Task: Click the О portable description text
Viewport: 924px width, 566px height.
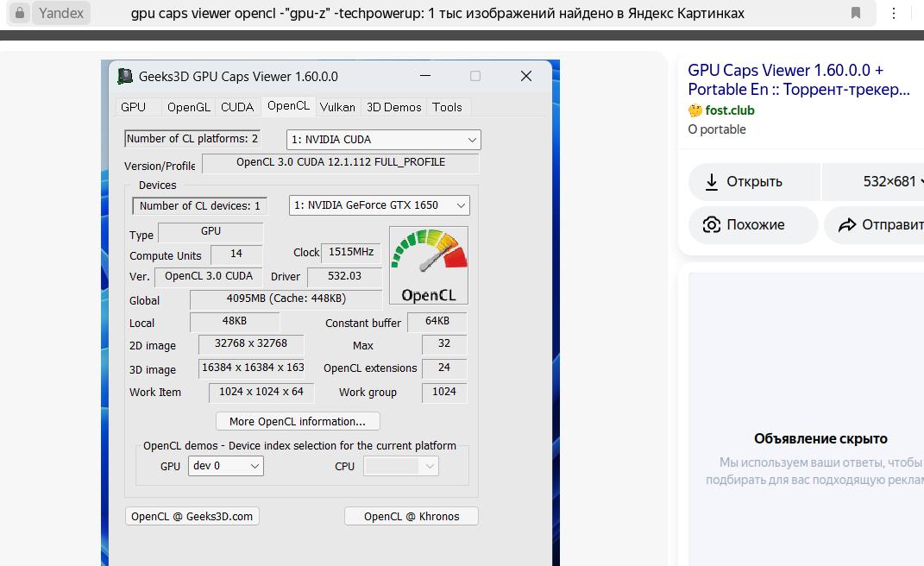Action: tap(717, 129)
